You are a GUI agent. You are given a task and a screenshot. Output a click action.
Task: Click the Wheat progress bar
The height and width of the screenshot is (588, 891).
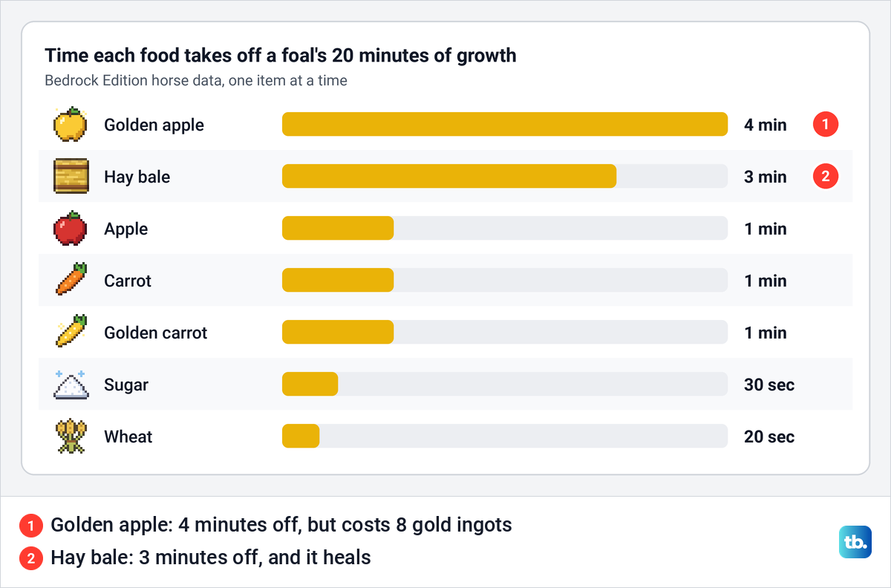point(505,437)
